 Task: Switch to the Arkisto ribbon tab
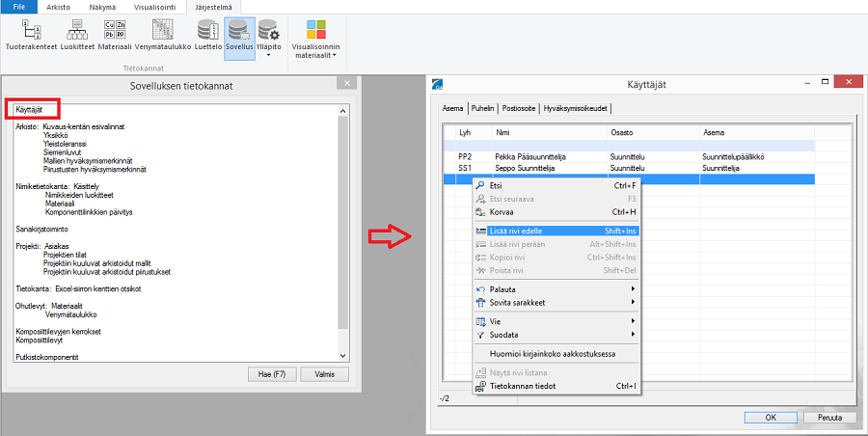58,7
